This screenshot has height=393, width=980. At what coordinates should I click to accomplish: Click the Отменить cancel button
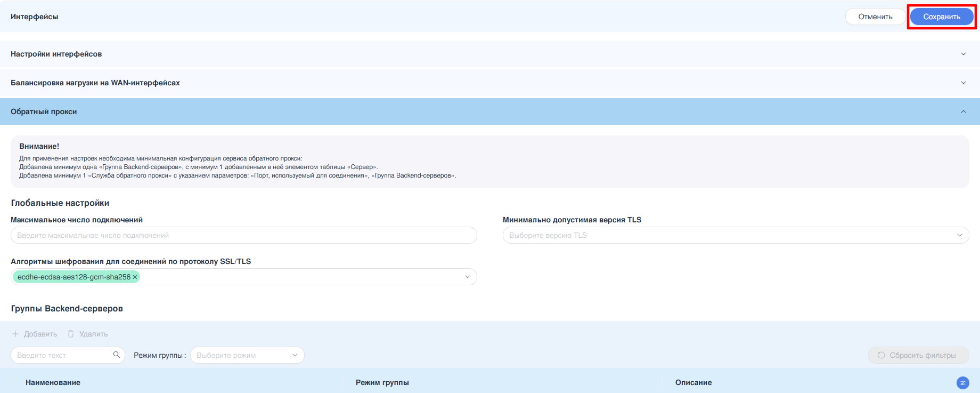coord(875,17)
